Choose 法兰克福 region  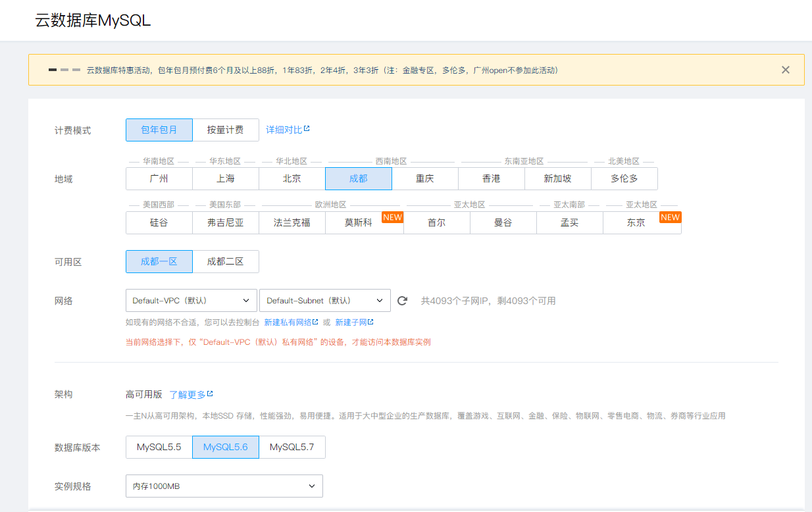(292, 222)
